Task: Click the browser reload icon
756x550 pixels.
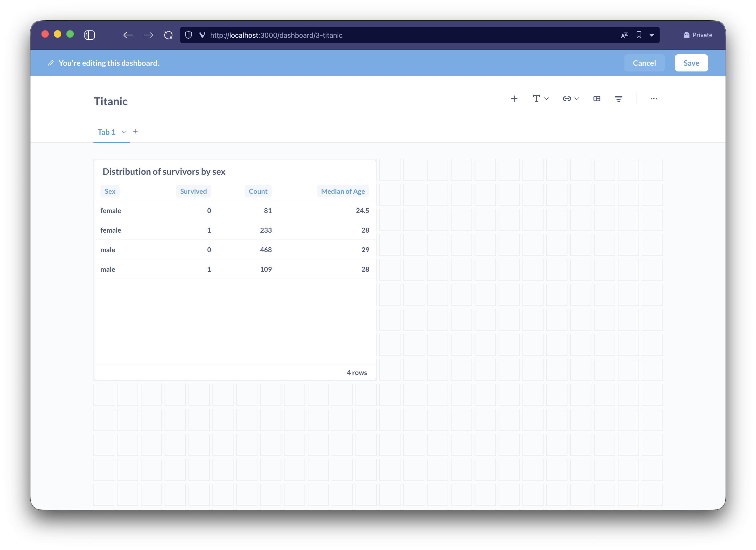Action: [x=168, y=35]
